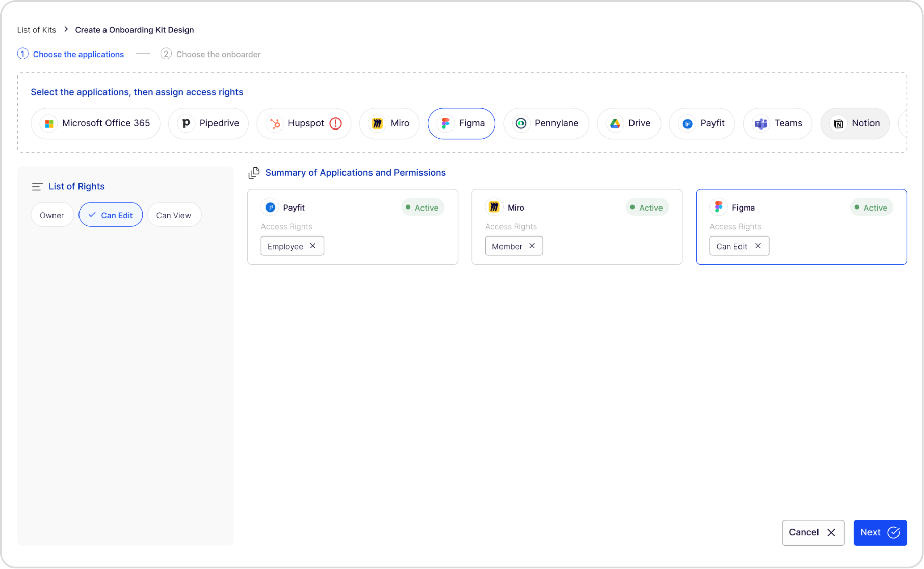Toggle the Figma application chip
This screenshot has width=924, height=569.
pyautogui.click(x=461, y=123)
